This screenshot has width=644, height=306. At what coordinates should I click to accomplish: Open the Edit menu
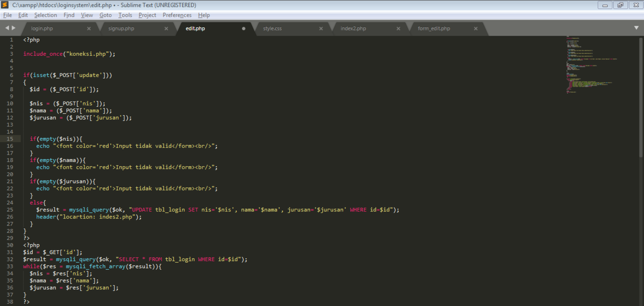point(23,15)
